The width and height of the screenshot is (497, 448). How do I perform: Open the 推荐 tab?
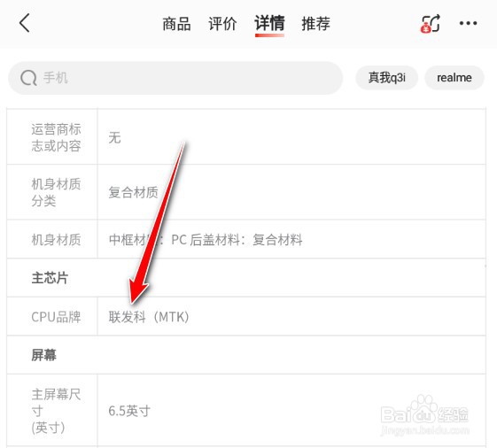(315, 24)
